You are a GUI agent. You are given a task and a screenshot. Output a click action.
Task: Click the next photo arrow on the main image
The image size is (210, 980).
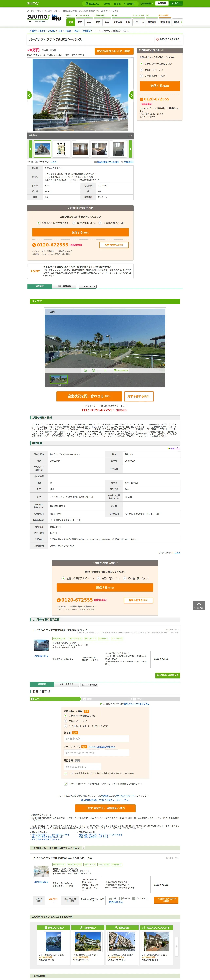tap(132, 95)
